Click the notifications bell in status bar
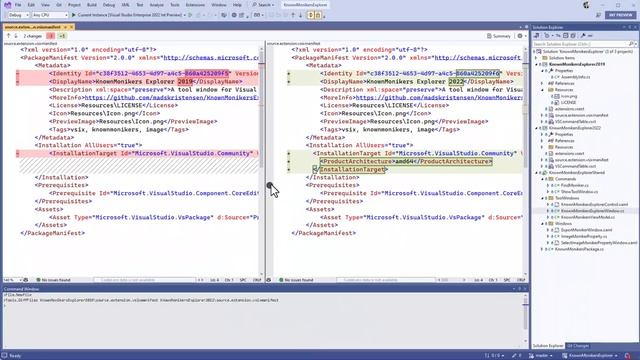Screen dimensions: 640x360 tap(627, 356)
